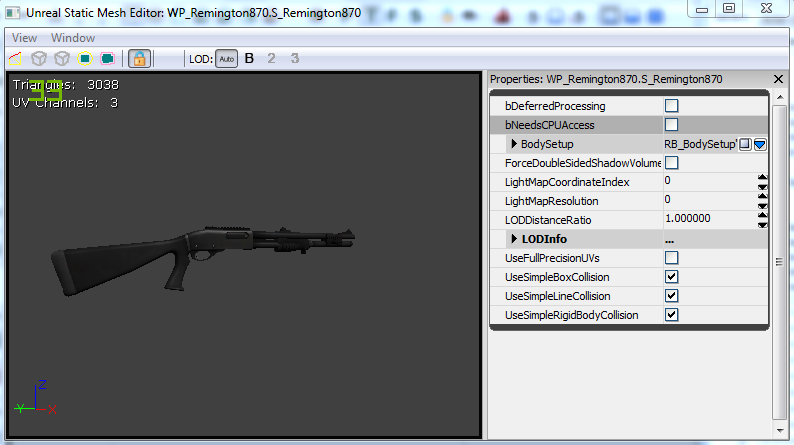Image resolution: width=794 pixels, height=445 pixels.
Task: Increase LODDistanceRatio with up arrow
Action: coord(763,215)
